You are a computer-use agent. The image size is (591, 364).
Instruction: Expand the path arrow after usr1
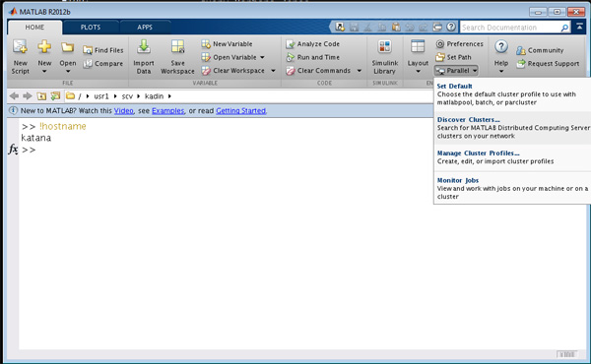(115, 96)
